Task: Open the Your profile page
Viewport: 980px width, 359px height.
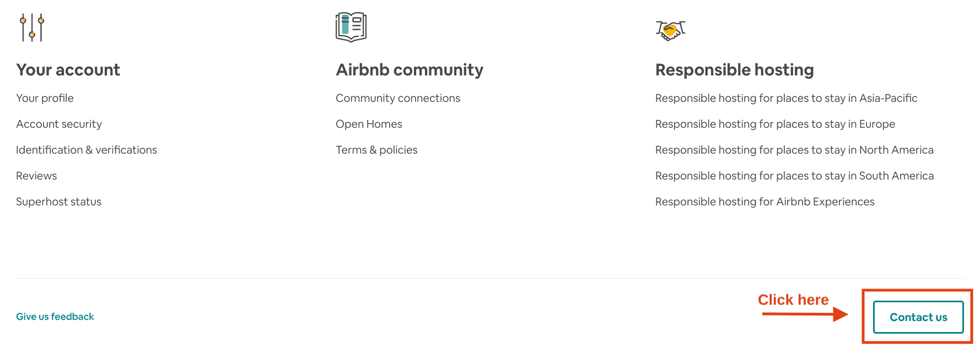Action: [45, 98]
